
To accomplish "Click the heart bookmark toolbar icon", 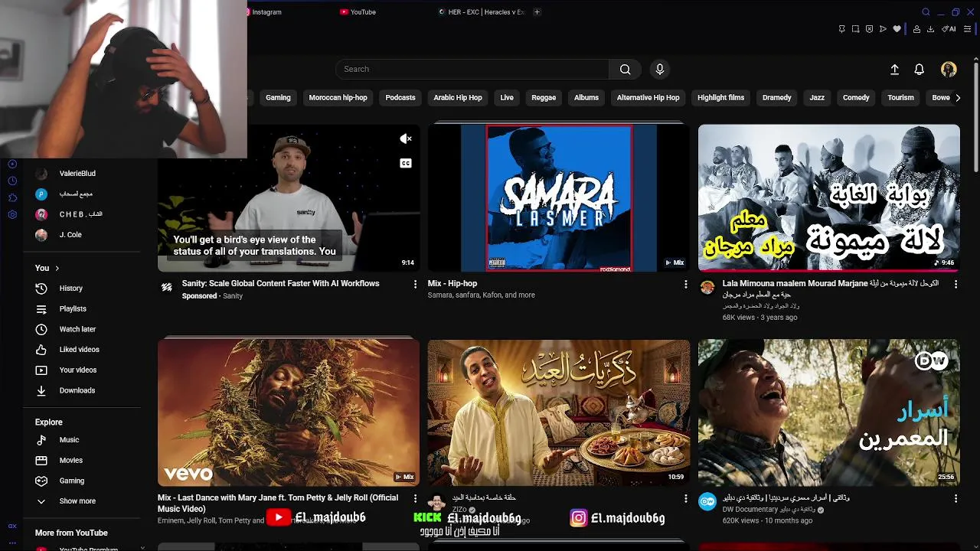I will coord(897,29).
